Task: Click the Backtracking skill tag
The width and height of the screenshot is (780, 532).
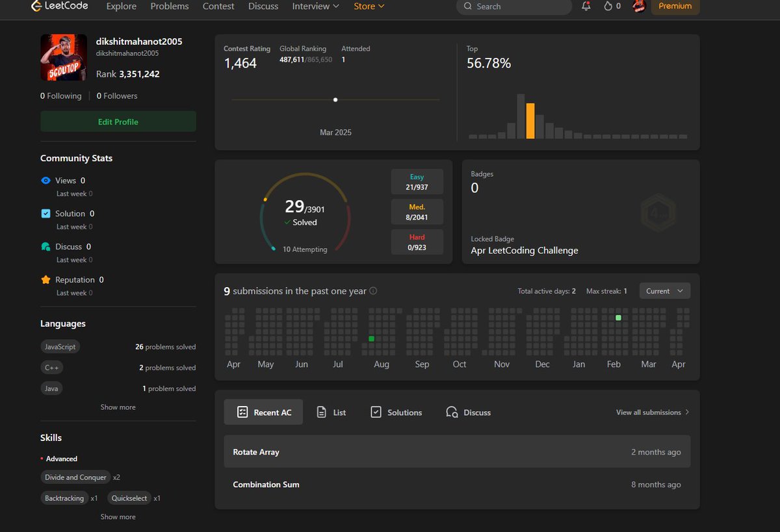Action: [64, 498]
